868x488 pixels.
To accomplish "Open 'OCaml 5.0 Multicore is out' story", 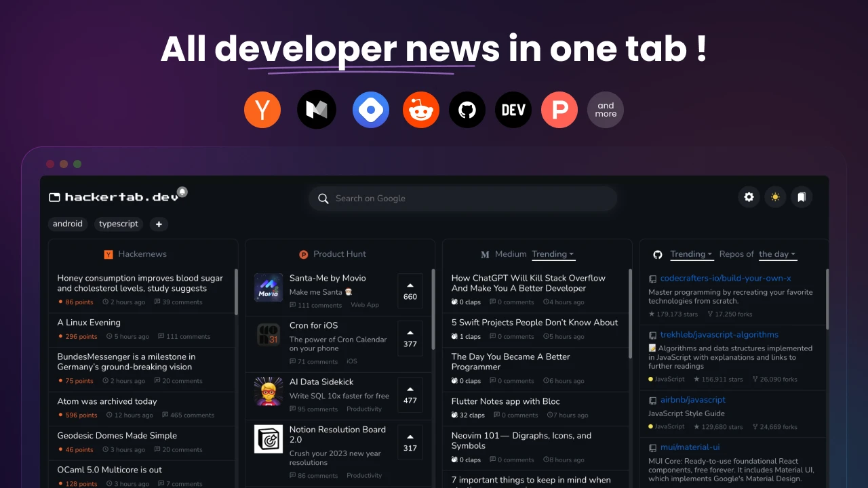I will point(110,470).
